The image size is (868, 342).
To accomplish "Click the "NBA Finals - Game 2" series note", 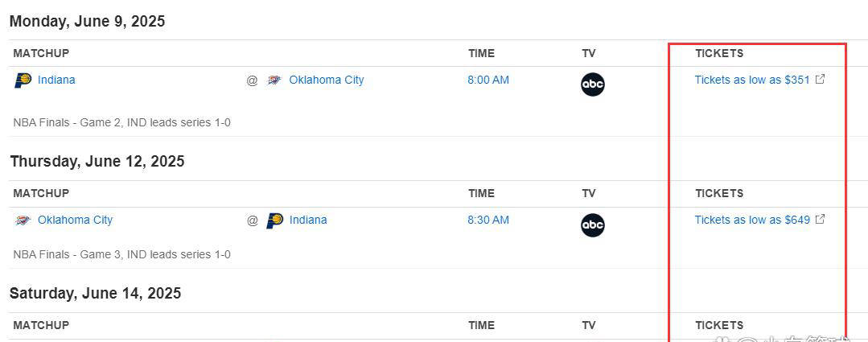I will point(121,123).
